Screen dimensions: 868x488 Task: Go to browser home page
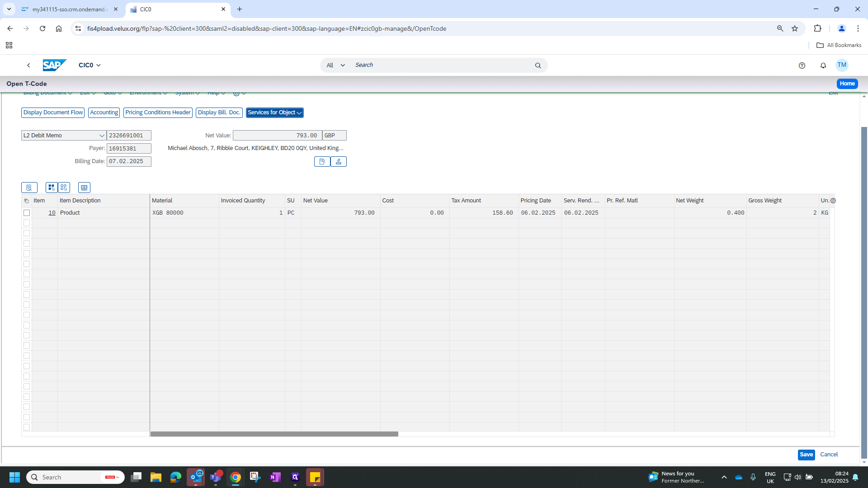pyautogui.click(x=59, y=28)
